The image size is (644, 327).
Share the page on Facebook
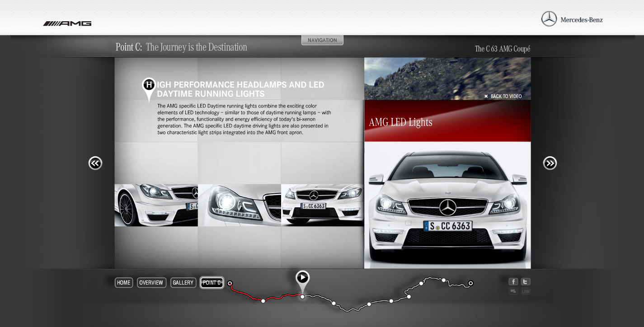[513, 281]
